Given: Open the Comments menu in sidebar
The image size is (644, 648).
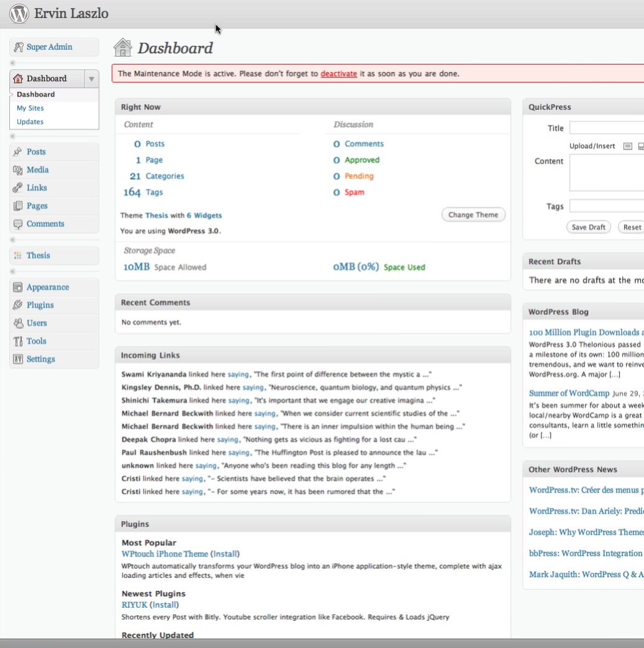Looking at the screenshot, I should pyautogui.click(x=45, y=224).
